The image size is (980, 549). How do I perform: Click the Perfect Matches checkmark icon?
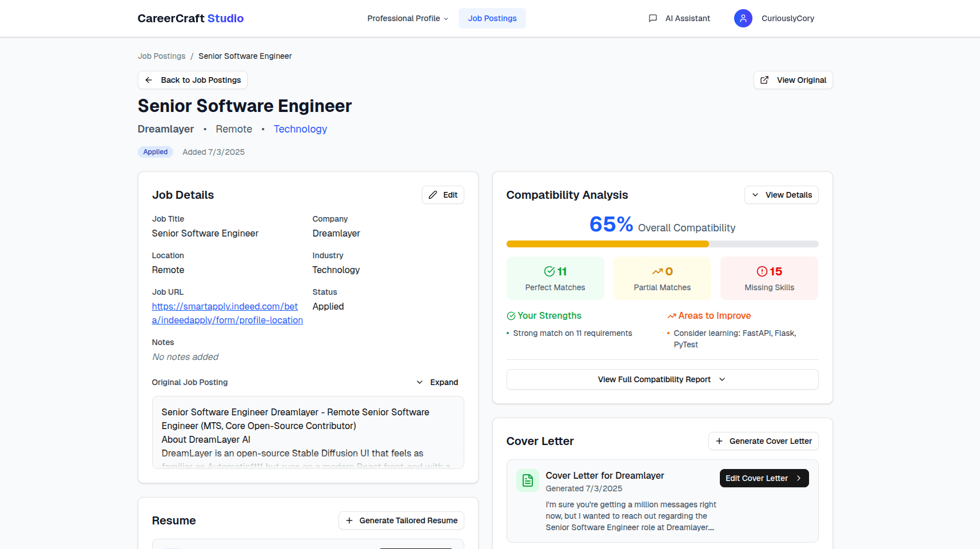pyautogui.click(x=549, y=271)
